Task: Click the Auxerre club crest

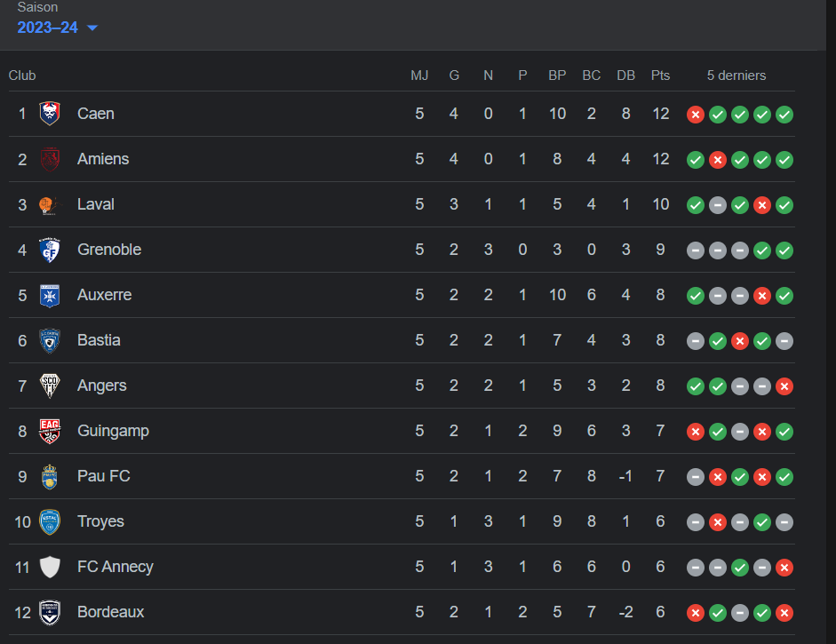Action: click(x=50, y=295)
